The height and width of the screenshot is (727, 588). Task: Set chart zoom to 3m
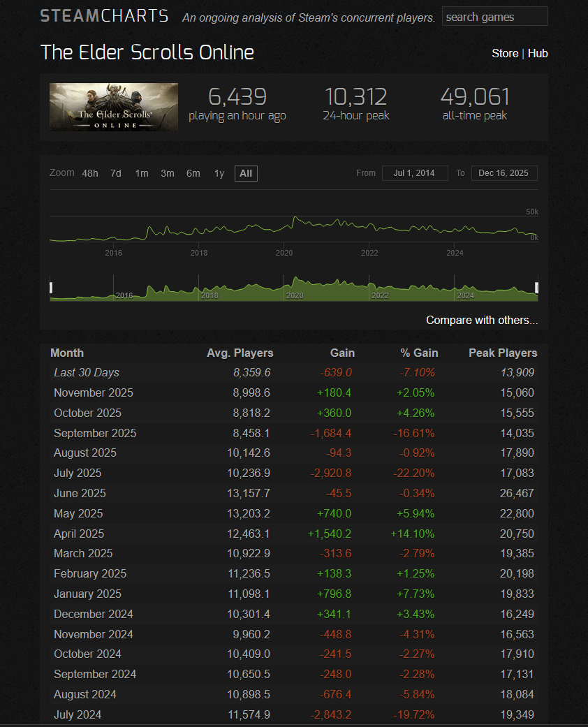point(168,173)
